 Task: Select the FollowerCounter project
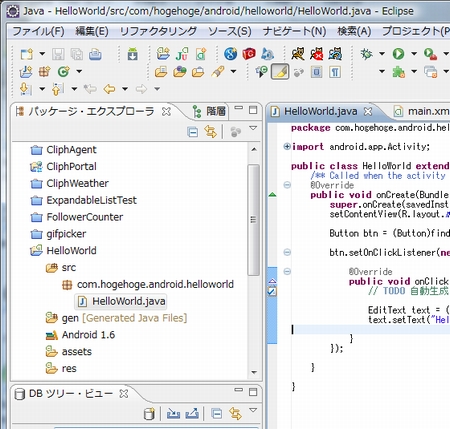point(76,217)
